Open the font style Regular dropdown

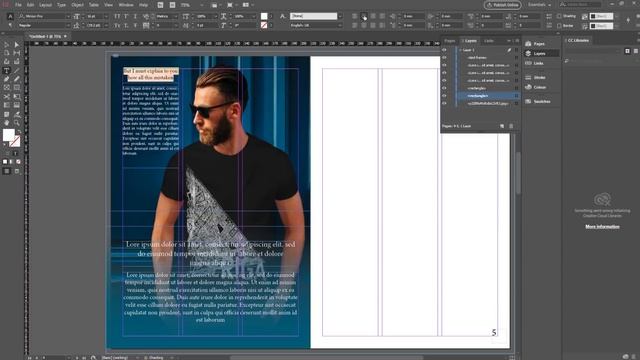point(68,25)
